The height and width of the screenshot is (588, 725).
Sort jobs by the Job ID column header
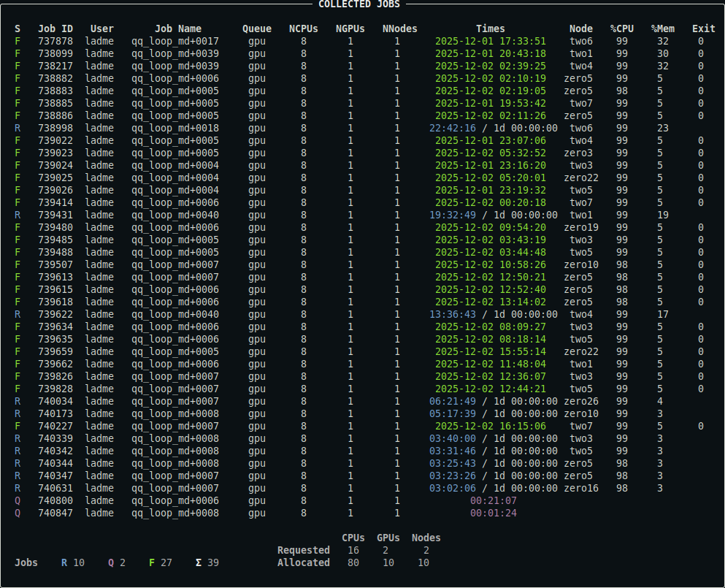coord(55,28)
